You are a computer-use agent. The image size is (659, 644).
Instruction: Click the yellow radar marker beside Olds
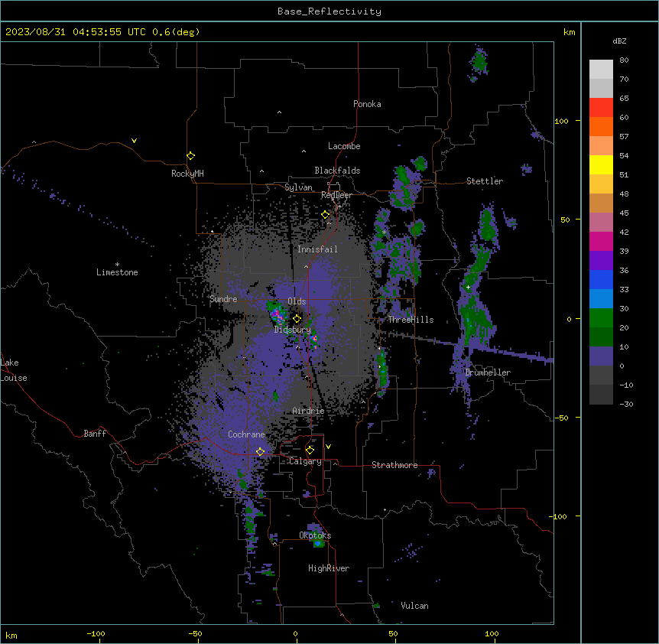297,319
